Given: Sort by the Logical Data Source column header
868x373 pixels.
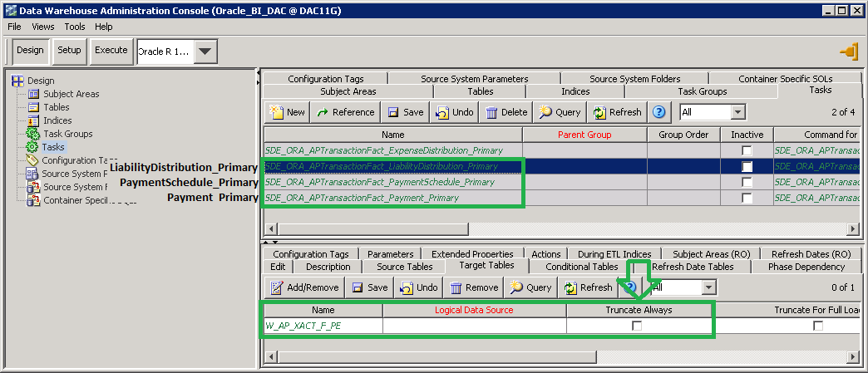Looking at the screenshot, I should pos(474,310).
